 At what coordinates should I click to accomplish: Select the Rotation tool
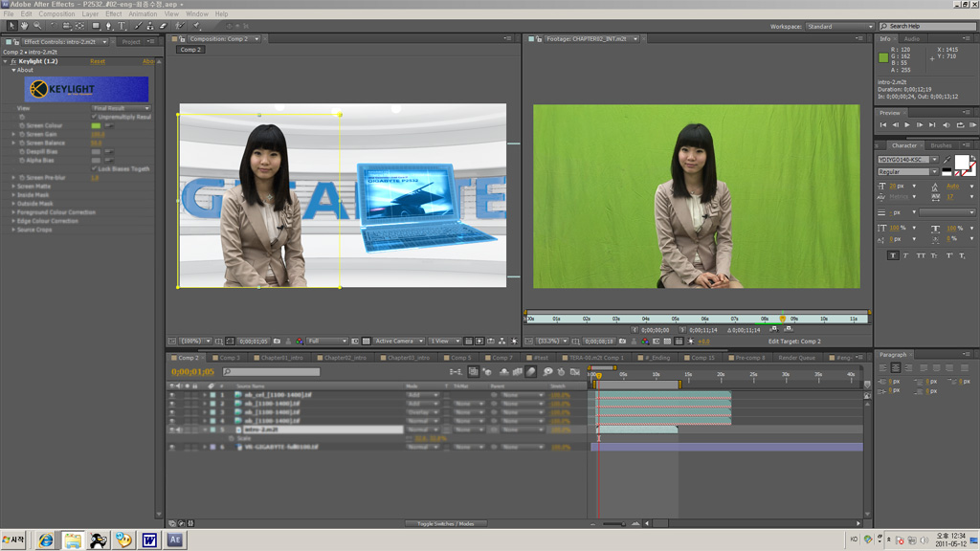point(54,26)
